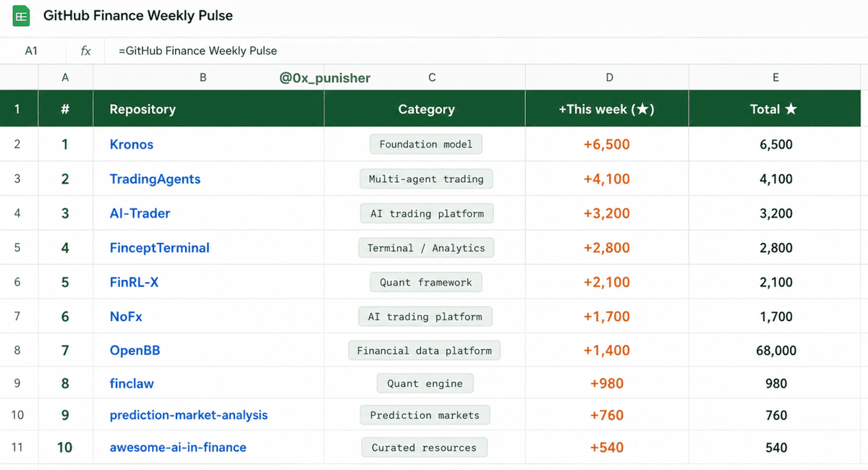This screenshot has height=470, width=868.
Task: Click the Financial data platform chip
Action: click(425, 351)
